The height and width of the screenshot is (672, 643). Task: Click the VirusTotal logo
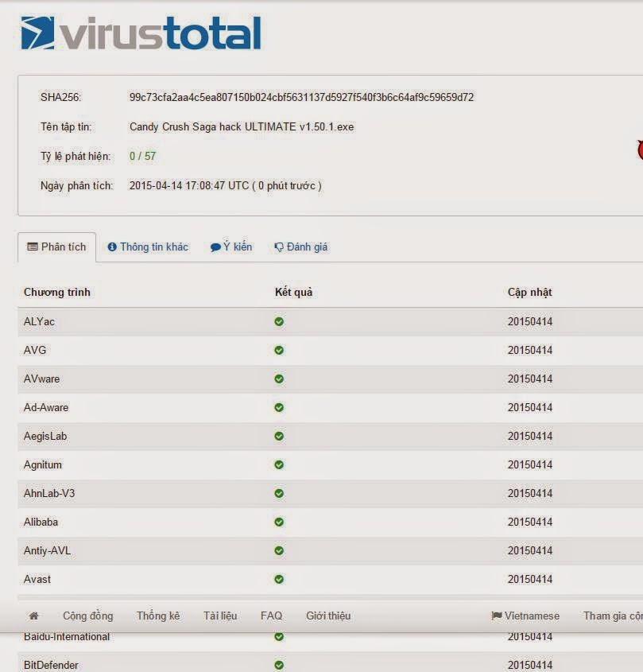141,33
